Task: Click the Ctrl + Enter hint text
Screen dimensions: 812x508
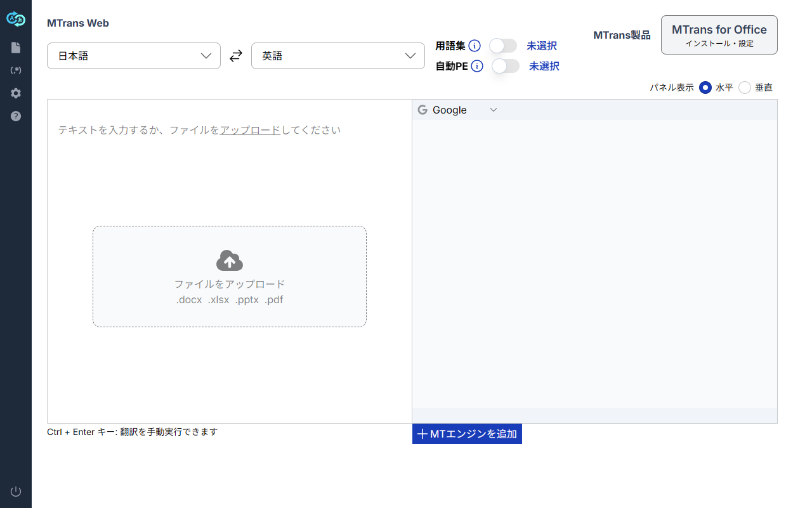Action: coord(132,432)
